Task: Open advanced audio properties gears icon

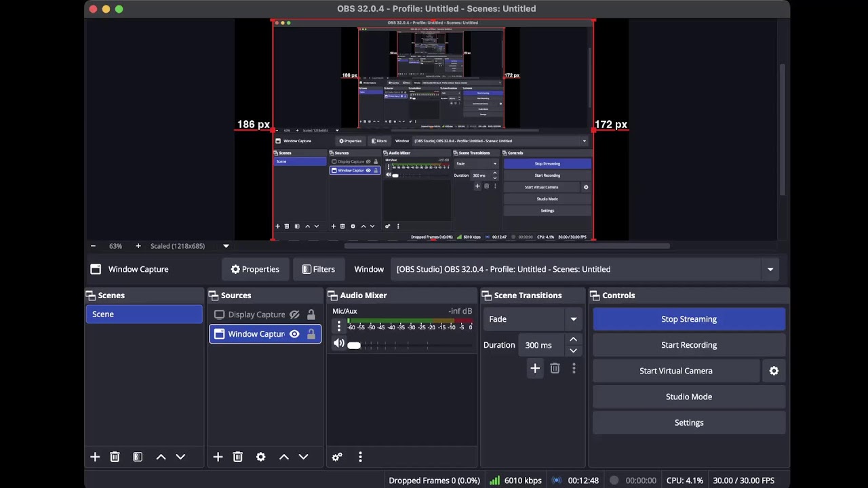Action: pyautogui.click(x=337, y=457)
